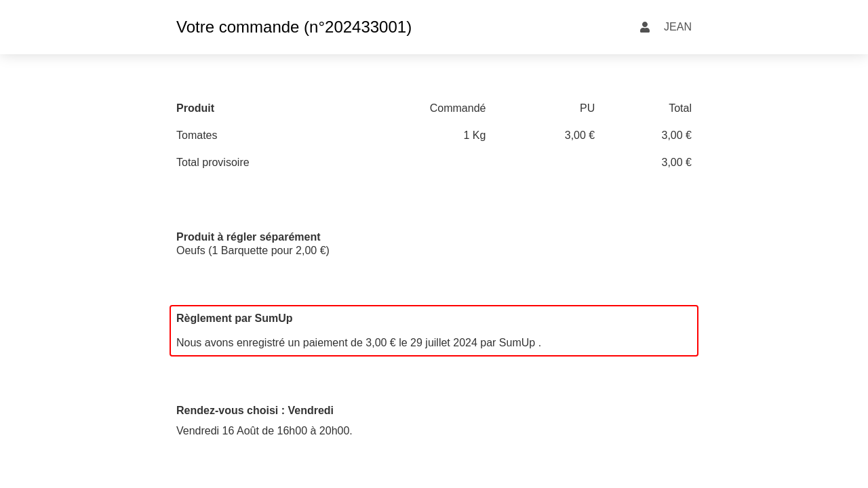Click the Commandé column header

(457, 108)
